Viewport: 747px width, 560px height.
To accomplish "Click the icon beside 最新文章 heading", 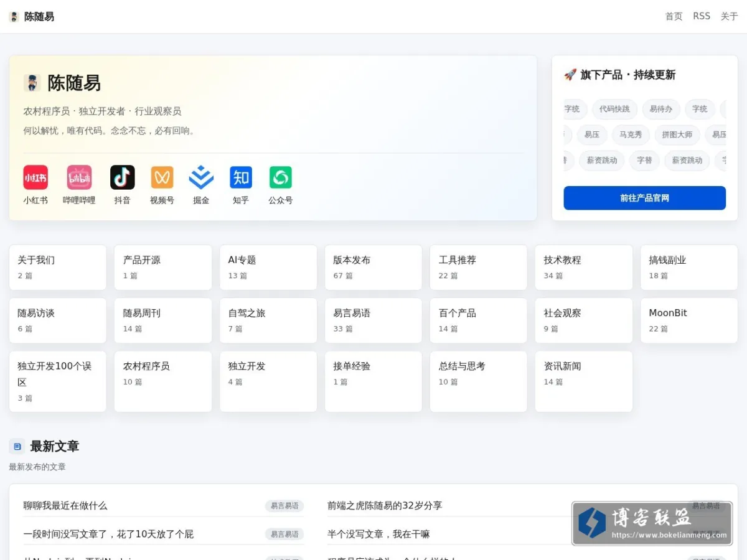I will pos(17,446).
